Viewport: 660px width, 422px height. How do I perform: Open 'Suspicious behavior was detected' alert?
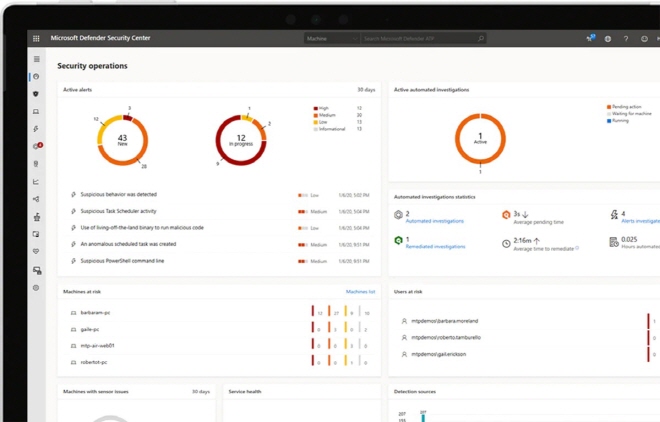click(x=118, y=194)
